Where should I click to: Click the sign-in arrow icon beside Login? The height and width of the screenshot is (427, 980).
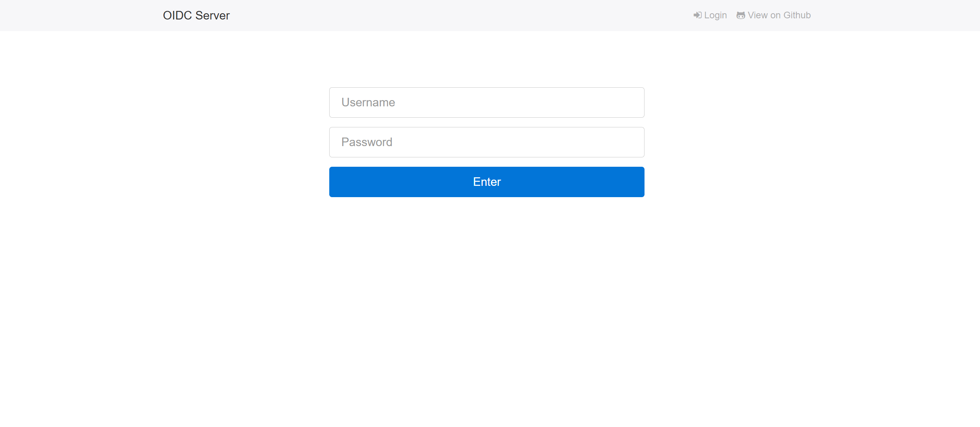click(697, 15)
